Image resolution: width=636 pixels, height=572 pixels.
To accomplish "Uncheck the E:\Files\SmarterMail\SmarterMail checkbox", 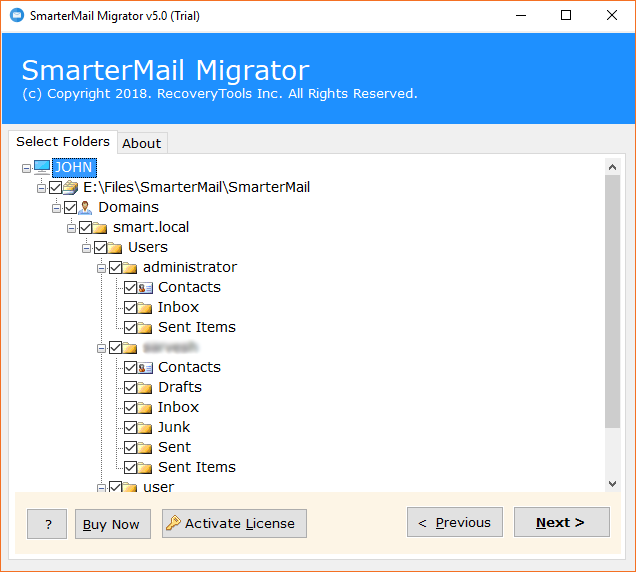I will (x=56, y=187).
